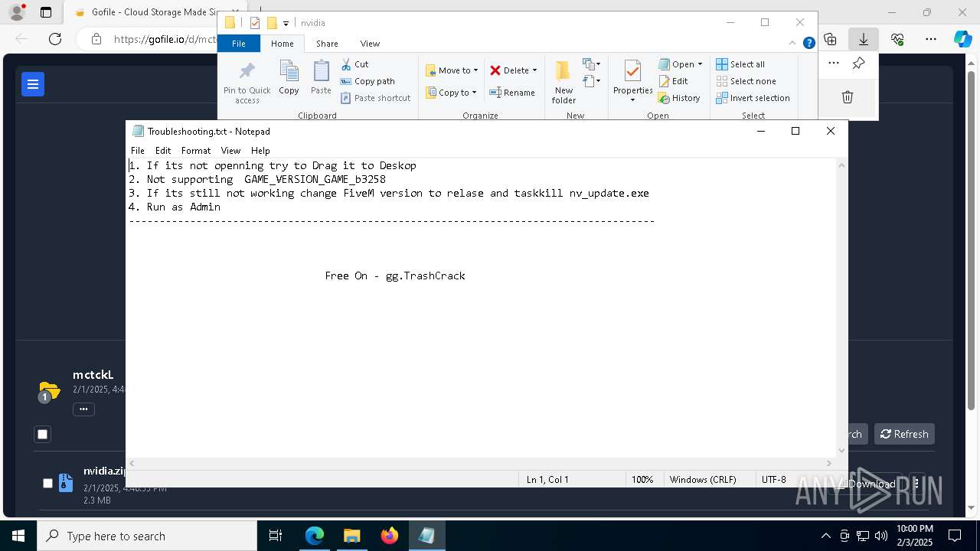This screenshot has height=551, width=980.
Task: Click History in the Open group
Action: click(679, 98)
